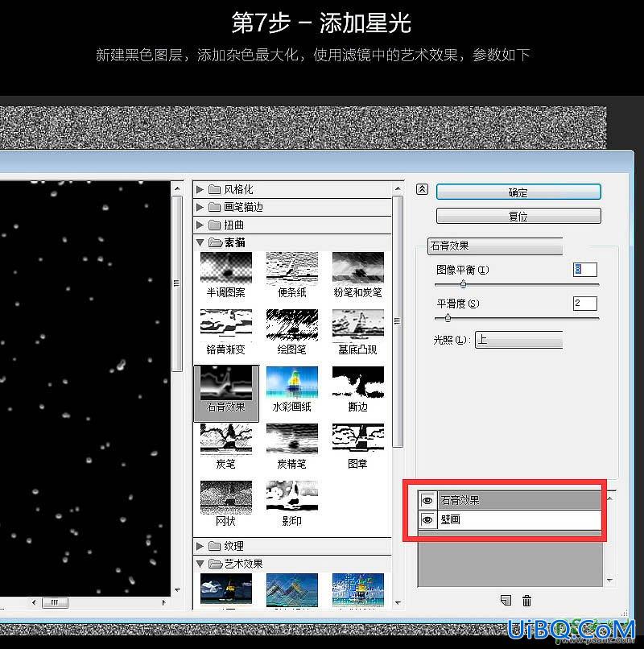Select second 艺术效果 thumbnail with mountains

pyautogui.click(x=292, y=590)
